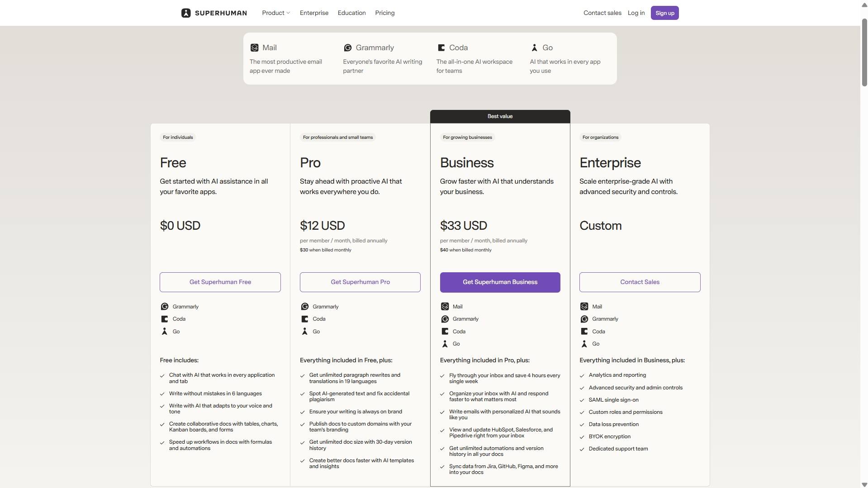Click Mail icon in Enterprise plan

tap(584, 307)
